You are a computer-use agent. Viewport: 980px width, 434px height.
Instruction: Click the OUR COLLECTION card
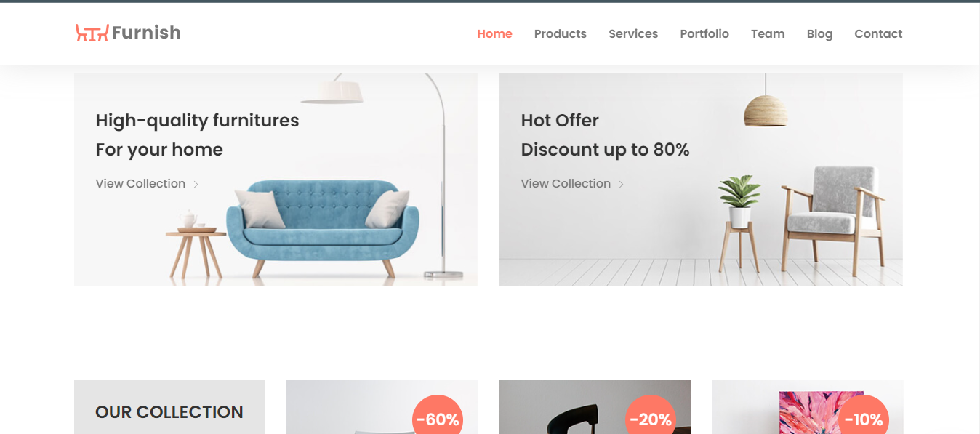(169, 407)
